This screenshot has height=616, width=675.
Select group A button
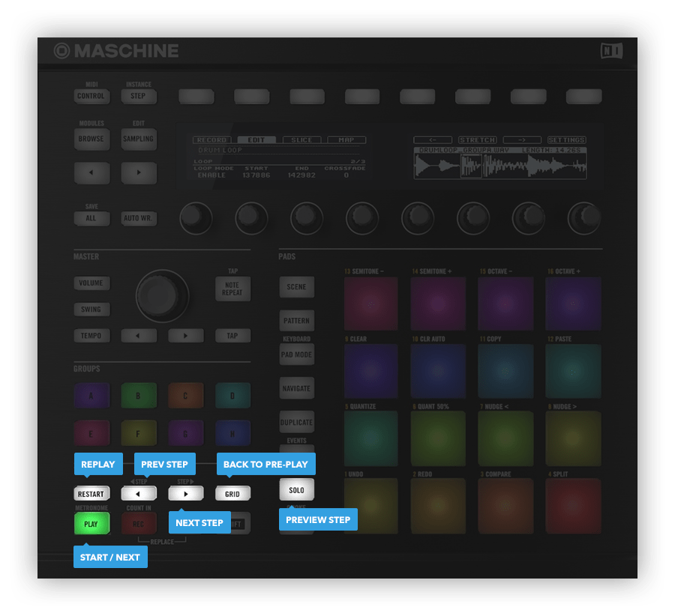(91, 396)
